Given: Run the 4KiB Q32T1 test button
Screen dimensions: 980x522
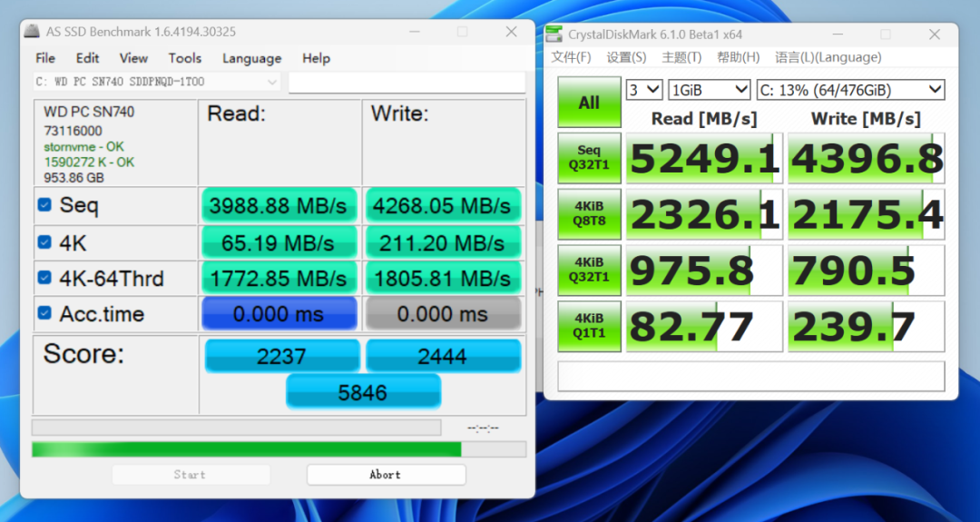Looking at the screenshot, I should point(589,270).
